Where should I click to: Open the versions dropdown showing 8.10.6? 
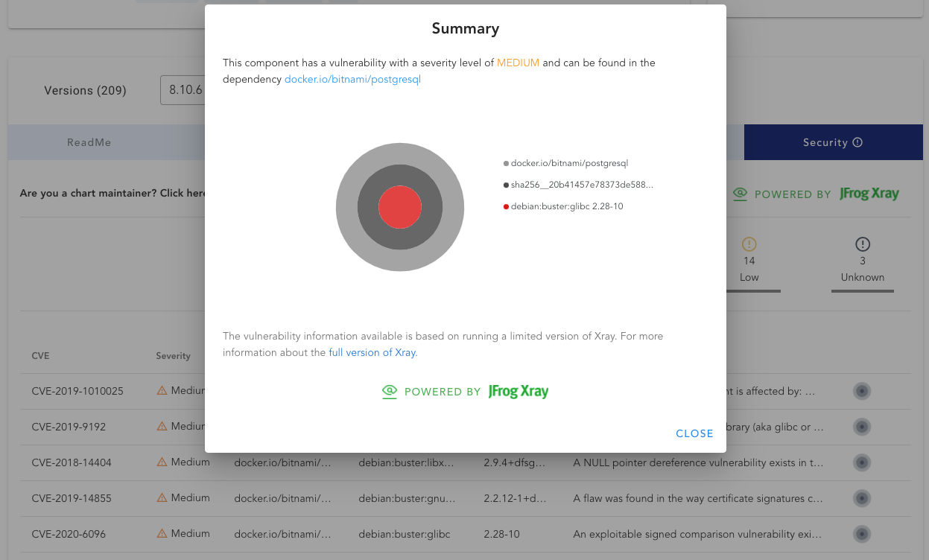183,90
